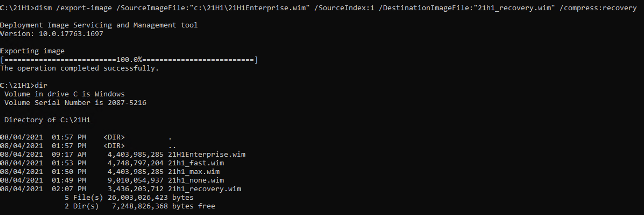Click the 3,436,203,712 file size value
The height and width of the screenshot is (215, 644).
click(135, 189)
